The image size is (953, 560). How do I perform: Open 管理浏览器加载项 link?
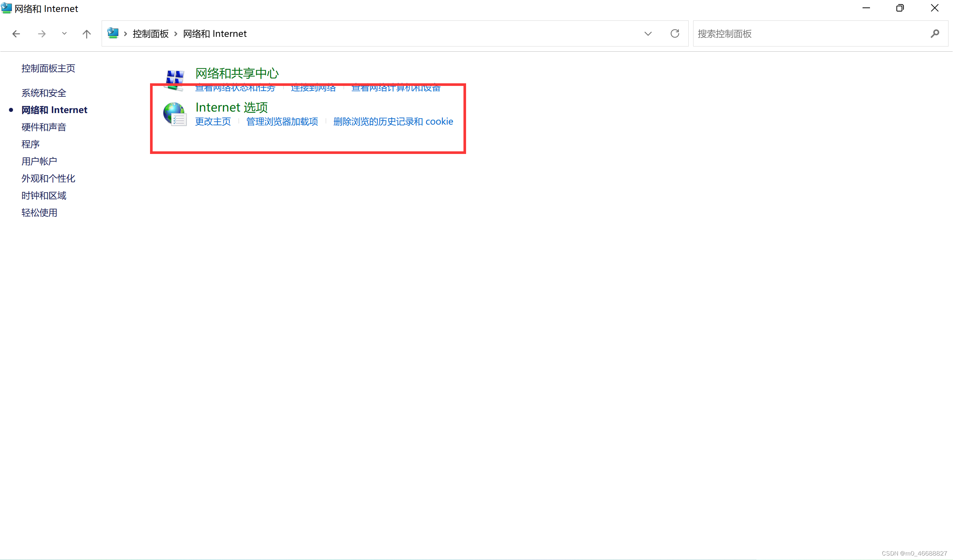pos(282,122)
